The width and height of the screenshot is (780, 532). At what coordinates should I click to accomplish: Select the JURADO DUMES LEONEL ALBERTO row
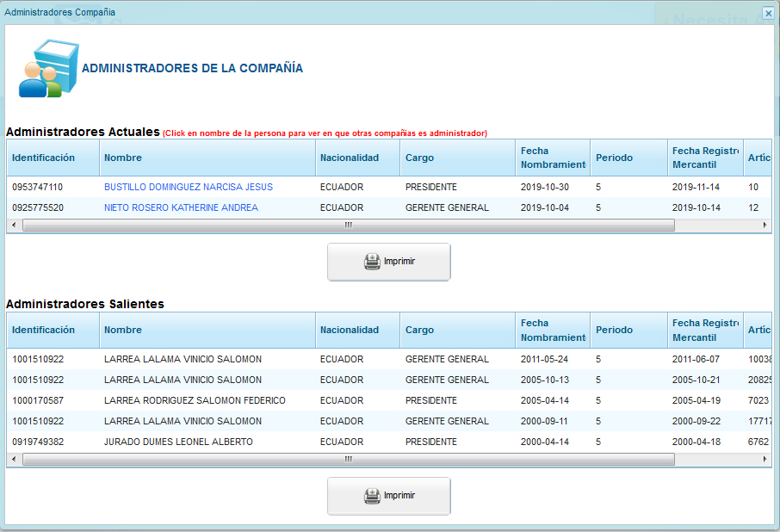coord(178,442)
